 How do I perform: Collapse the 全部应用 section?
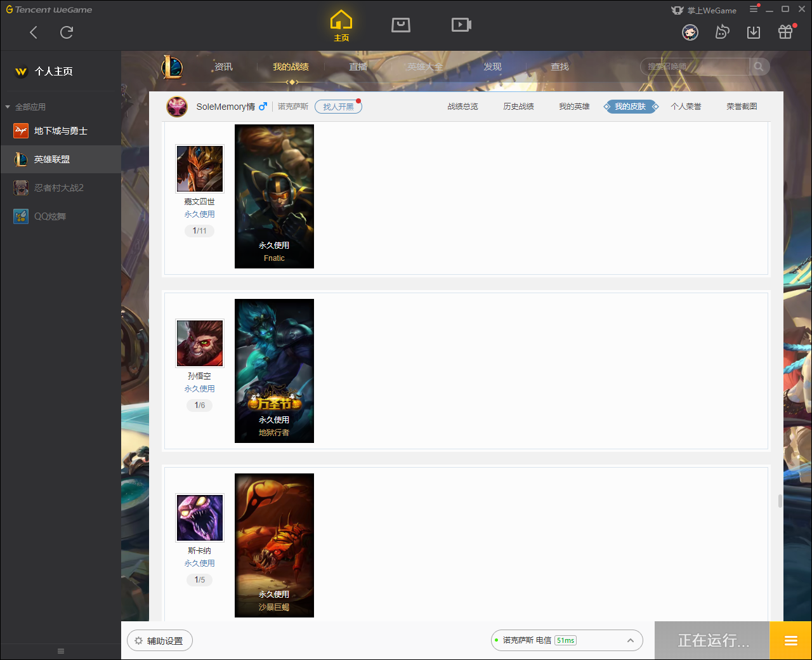tap(25, 107)
